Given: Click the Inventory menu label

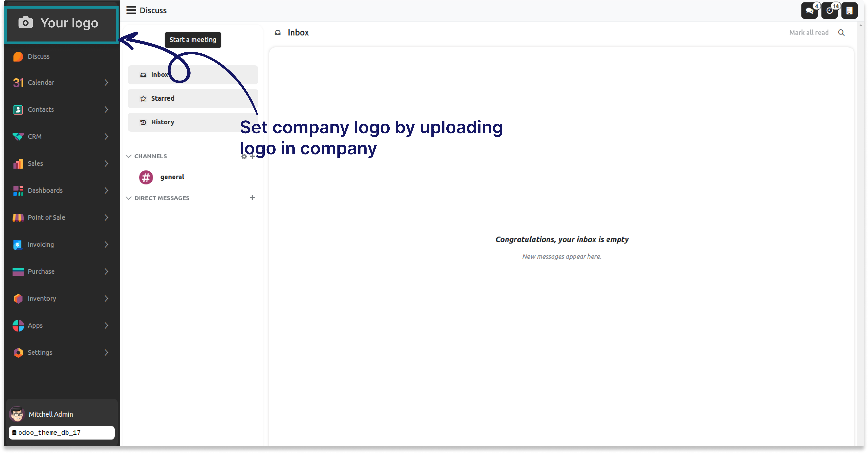Looking at the screenshot, I should [x=42, y=299].
